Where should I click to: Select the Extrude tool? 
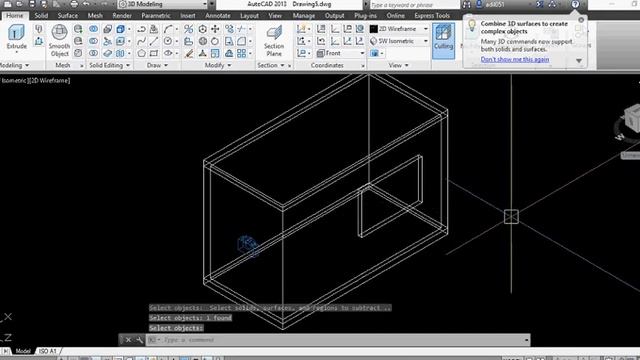[x=16, y=38]
